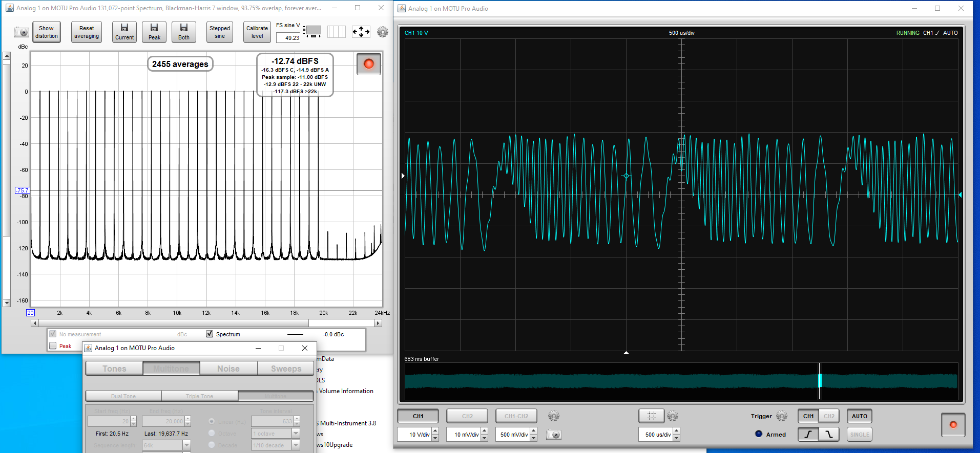The height and width of the screenshot is (453, 980).
Task: Select the Dual Tone sub-tab
Action: click(123, 396)
